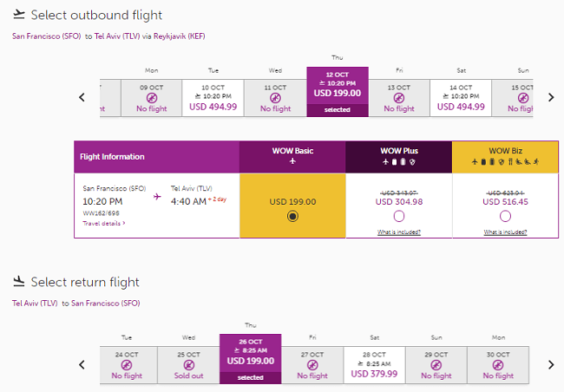
Task: Click the airplane icon under WOW Basic
Action: click(x=292, y=161)
